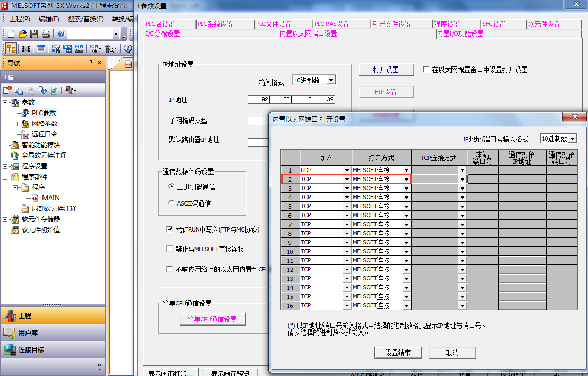Open a project with the folder icon
The width and height of the screenshot is (588, 376).
(x=22, y=34)
